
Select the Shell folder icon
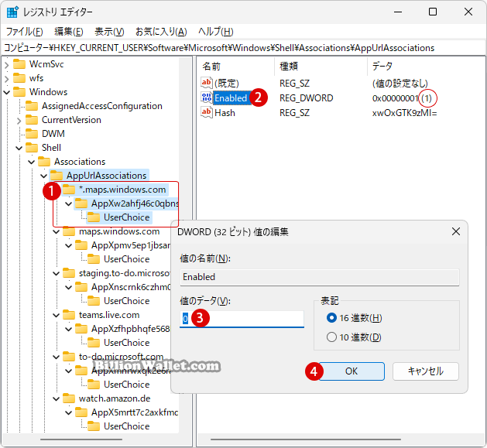[32, 148]
